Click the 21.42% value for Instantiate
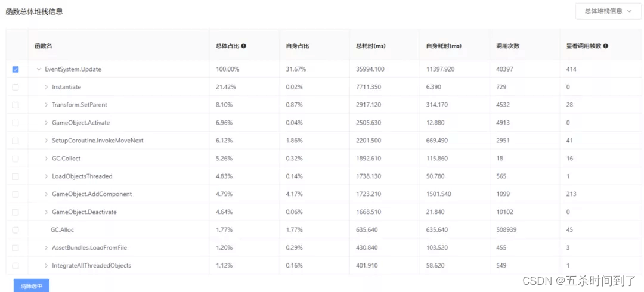The width and height of the screenshot is (644, 292). [x=226, y=87]
